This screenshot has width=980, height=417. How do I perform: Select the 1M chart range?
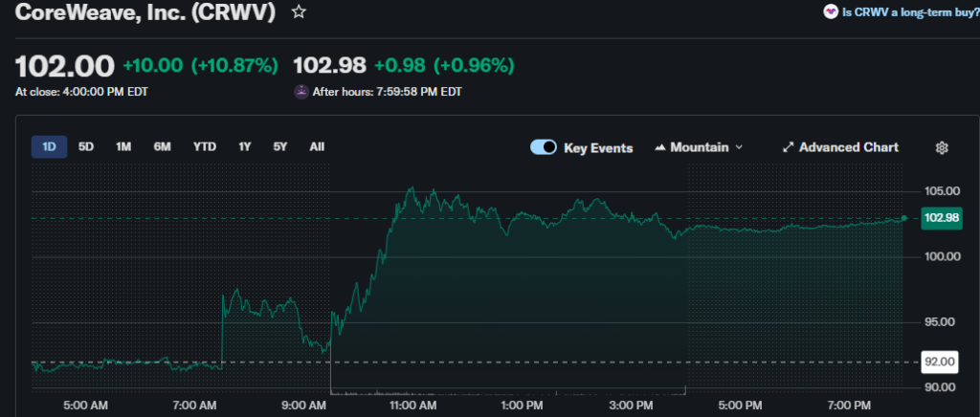click(x=123, y=146)
